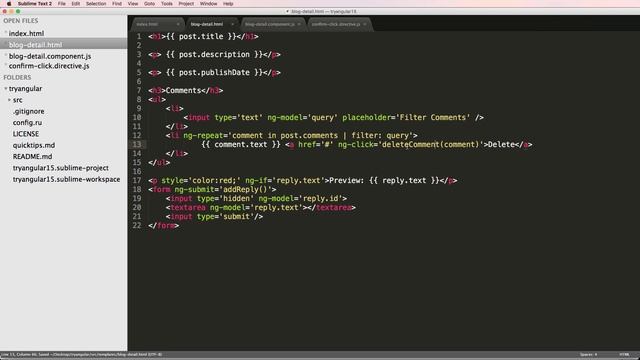Open tryangular15.sublime-workspace file
The height and width of the screenshot is (360, 640).
(66, 180)
